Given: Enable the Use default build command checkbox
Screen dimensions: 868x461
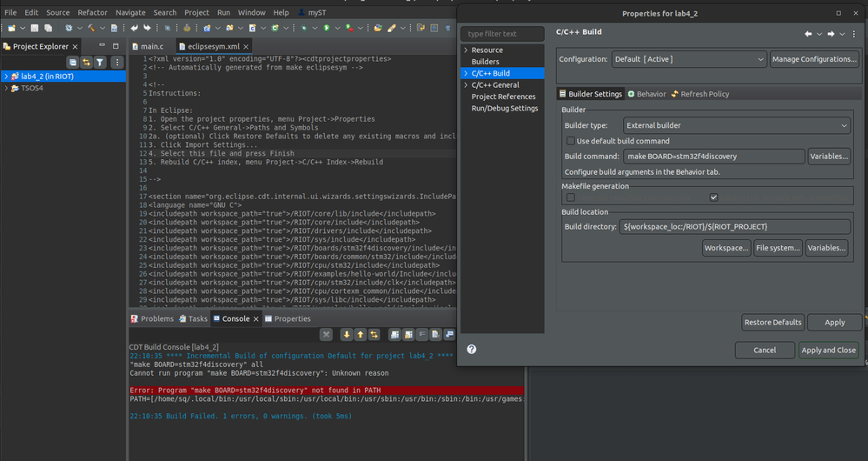Looking at the screenshot, I should 570,141.
